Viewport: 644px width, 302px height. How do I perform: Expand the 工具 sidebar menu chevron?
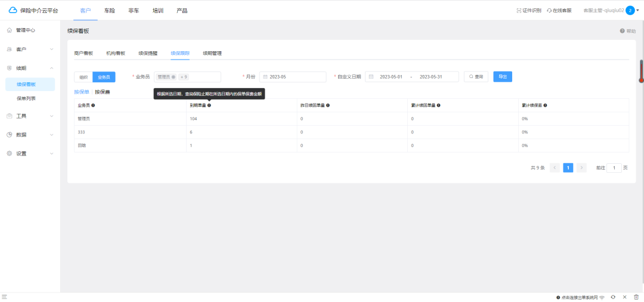click(52, 116)
